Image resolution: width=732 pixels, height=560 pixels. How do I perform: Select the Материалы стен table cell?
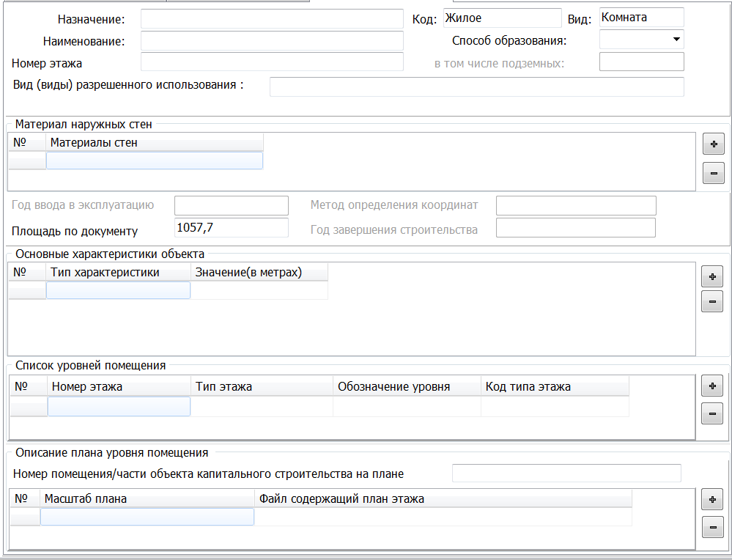[x=155, y=161]
